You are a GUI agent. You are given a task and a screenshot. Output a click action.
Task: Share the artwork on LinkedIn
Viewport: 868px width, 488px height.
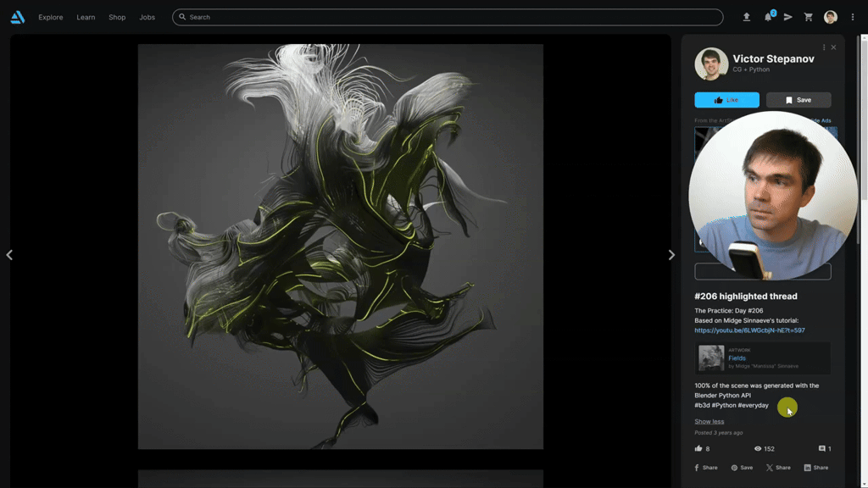(x=816, y=467)
